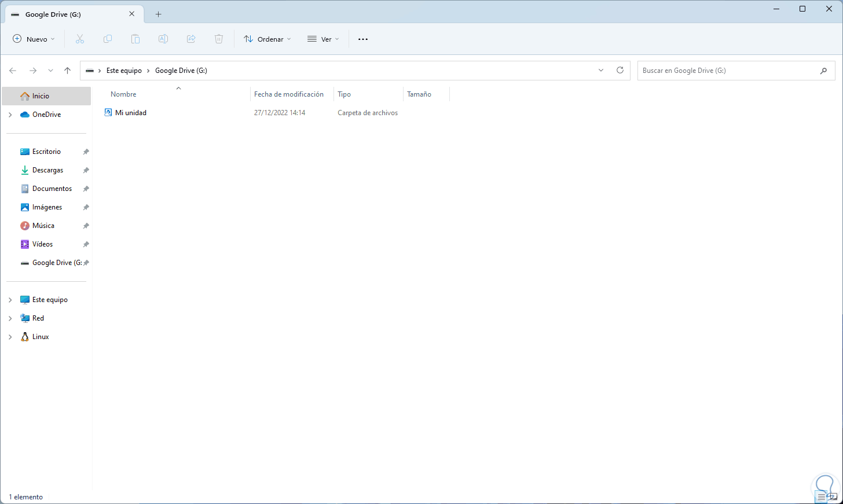Expand the Linux tree node

tap(10, 337)
